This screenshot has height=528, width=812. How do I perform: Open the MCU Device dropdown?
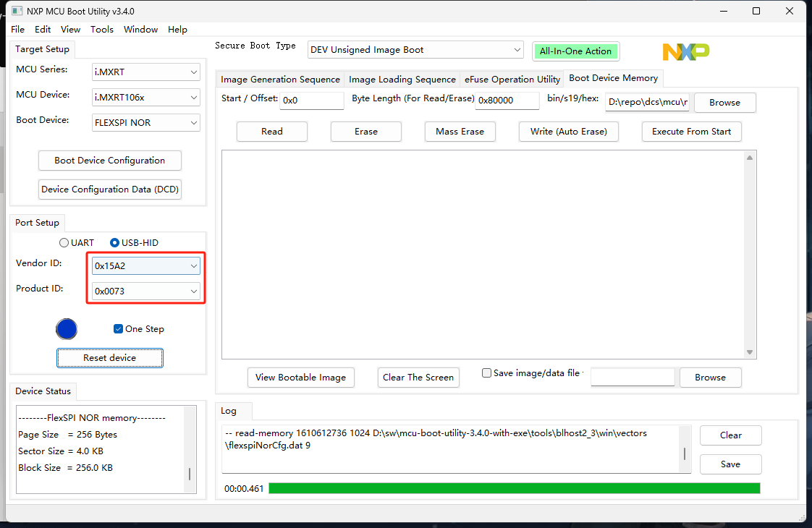coord(145,98)
